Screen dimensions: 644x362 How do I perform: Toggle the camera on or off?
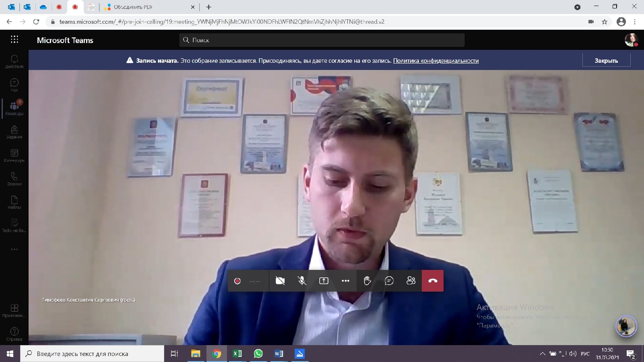click(x=280, y=281)
